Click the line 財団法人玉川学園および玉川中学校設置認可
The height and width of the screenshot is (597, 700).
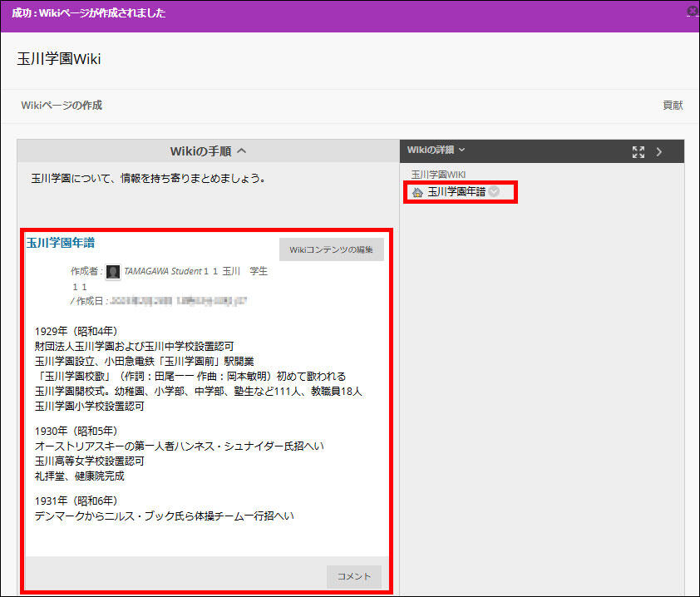coord(135,347)
